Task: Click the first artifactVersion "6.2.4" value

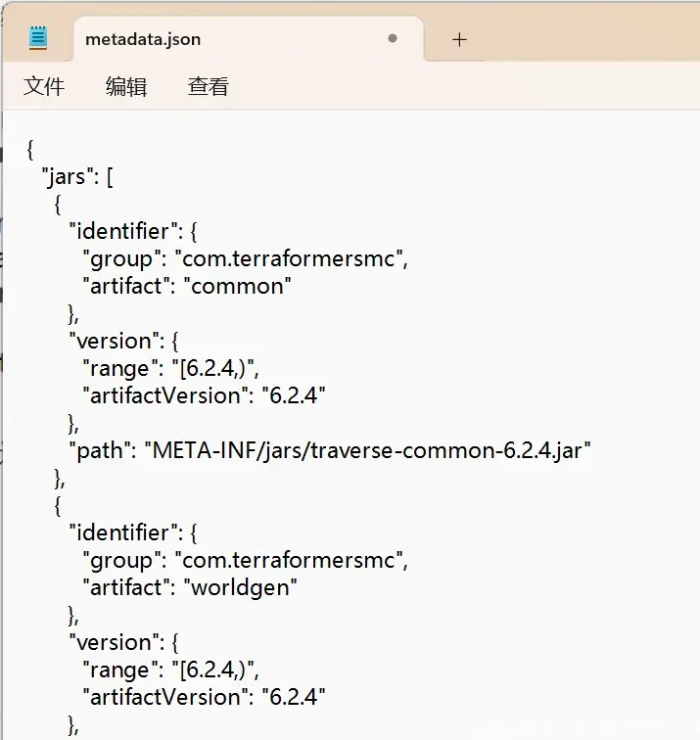Action: (294, 395)
